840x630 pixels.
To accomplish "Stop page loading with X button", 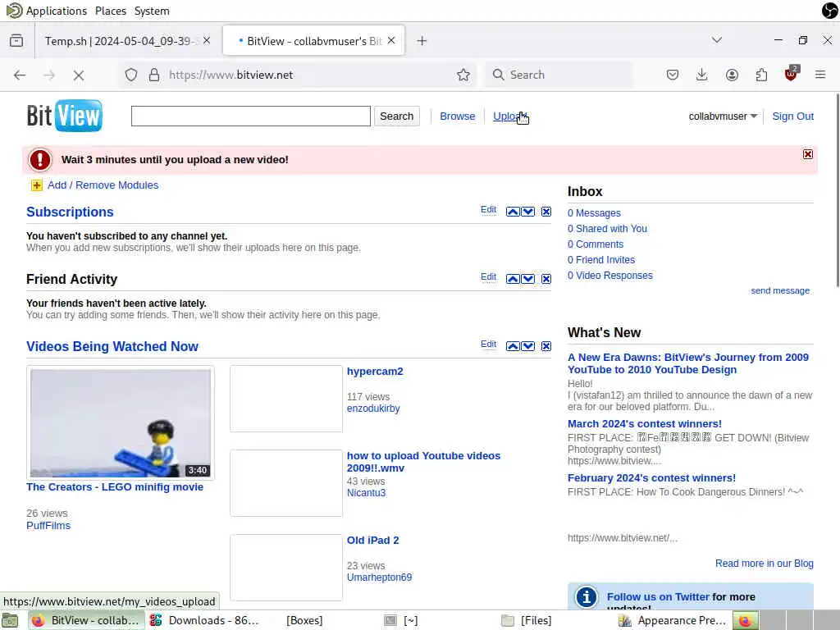I will [x=79, y=75].
